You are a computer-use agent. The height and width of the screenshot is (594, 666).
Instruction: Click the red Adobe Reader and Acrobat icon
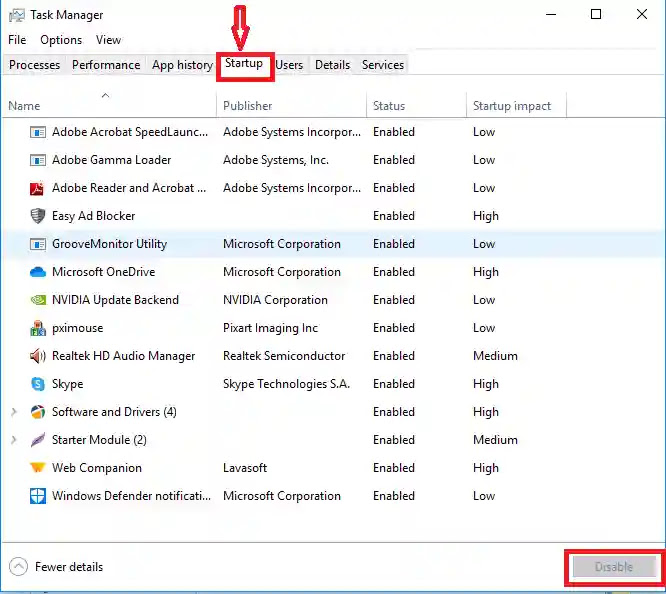coord(37,188)
